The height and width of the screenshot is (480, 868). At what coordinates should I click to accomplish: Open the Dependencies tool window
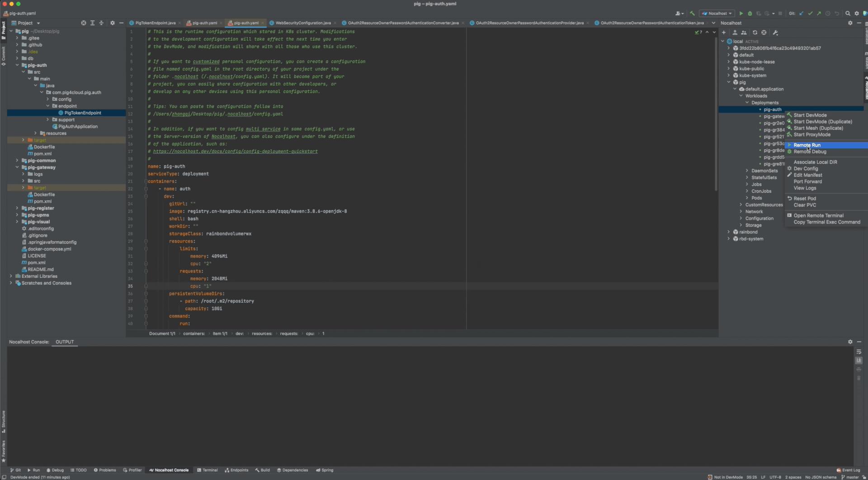click(x=292, y=470)
